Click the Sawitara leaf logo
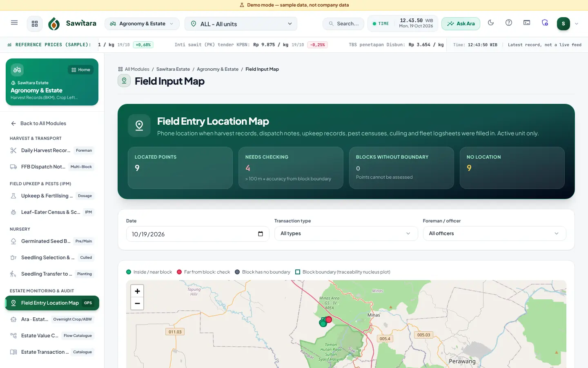This screenshot has height=368, width=588. pyautogui.click(x=54, y=24)
